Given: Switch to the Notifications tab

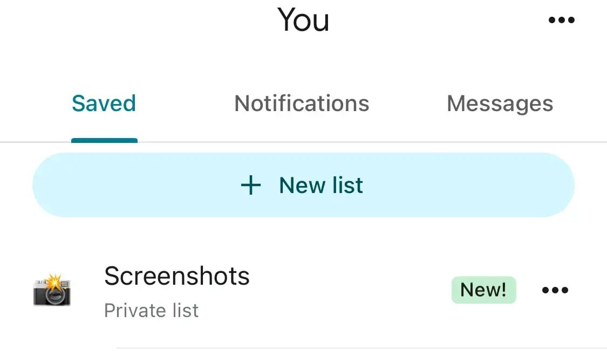Looking at the screenshot, I should (301, 103).
